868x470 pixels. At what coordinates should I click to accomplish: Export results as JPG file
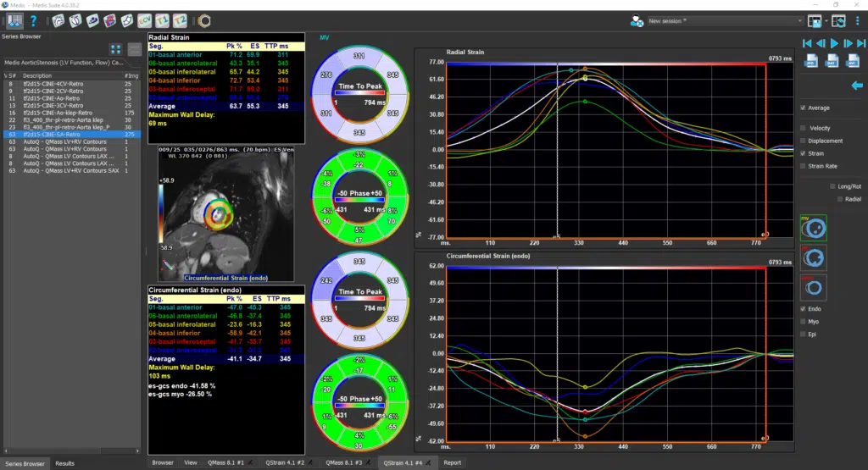(x=810, y=61)
